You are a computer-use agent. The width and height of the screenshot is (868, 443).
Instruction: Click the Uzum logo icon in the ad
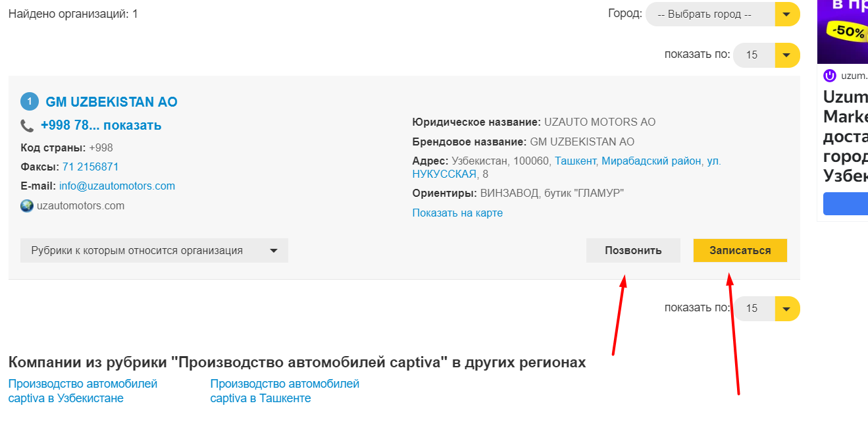[x=830, y=76]
